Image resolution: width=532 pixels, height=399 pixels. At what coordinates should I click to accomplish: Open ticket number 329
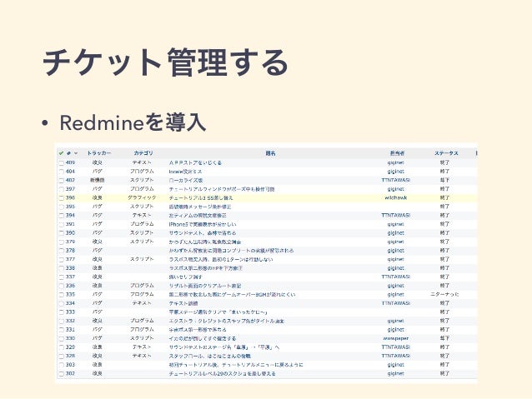pyautogui.click(x=70, y=347)
